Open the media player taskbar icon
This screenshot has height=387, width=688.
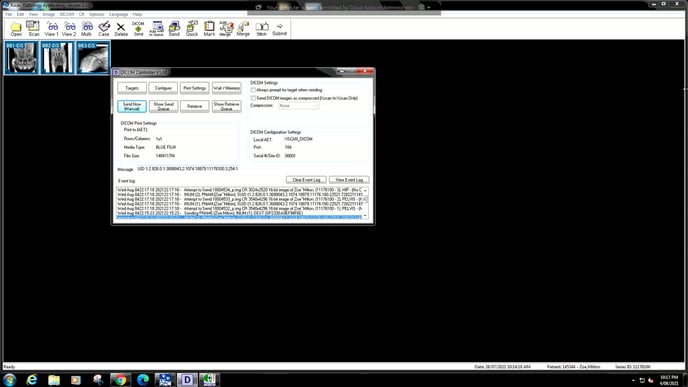[76, 380]
